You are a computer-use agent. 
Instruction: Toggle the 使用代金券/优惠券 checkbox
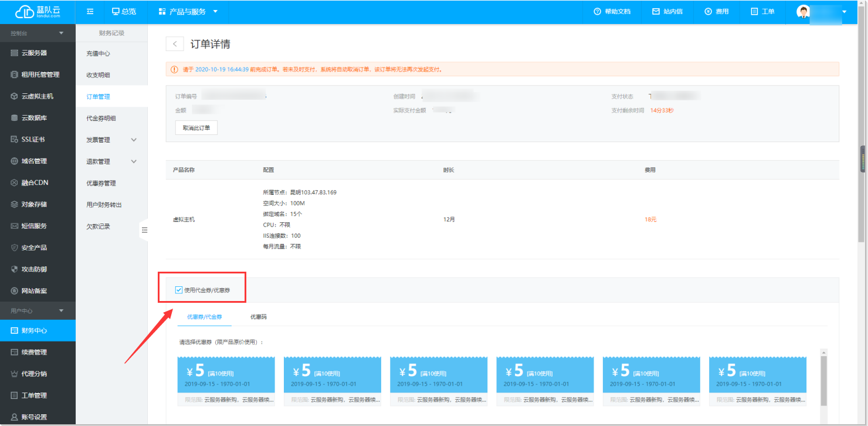[179, 290]
